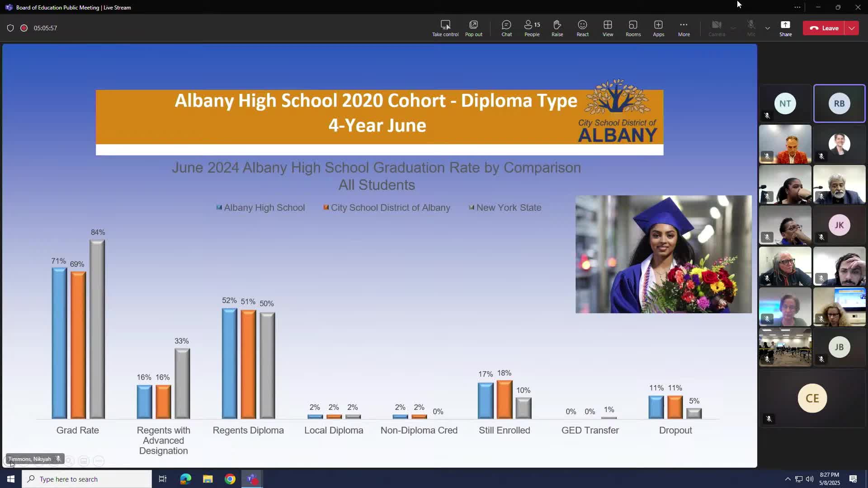Raise your hand in the meeting
Screen dimensions: 868x488
point(557,28)
